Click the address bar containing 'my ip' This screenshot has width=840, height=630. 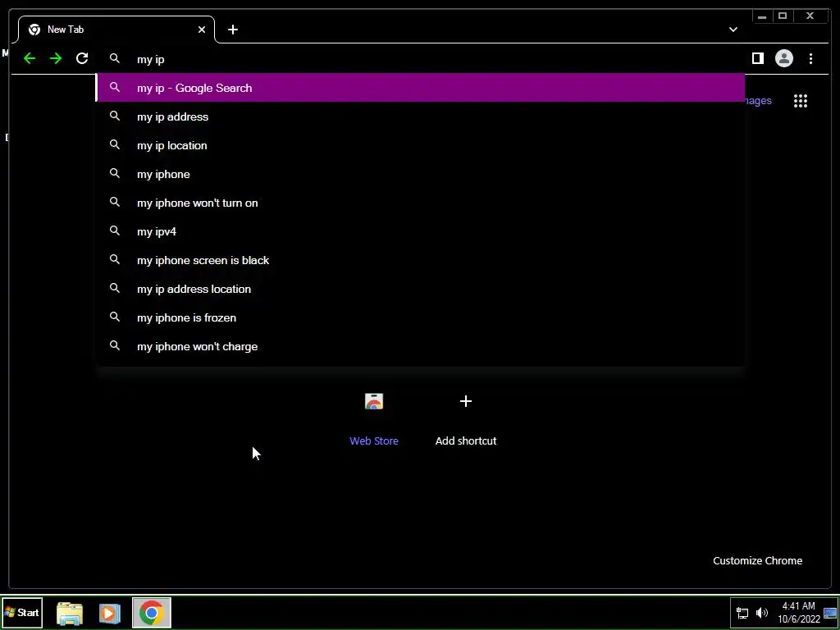[421, 59]
